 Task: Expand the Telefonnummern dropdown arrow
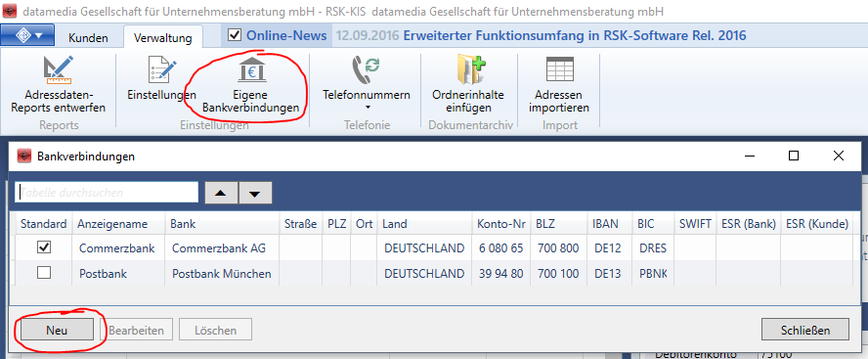pos(367,108)
